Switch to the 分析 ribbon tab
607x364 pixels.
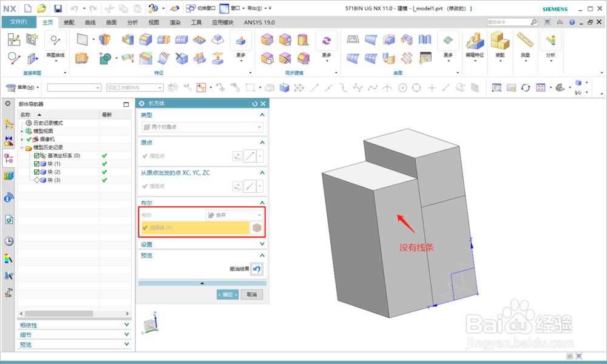coord(132,22)
